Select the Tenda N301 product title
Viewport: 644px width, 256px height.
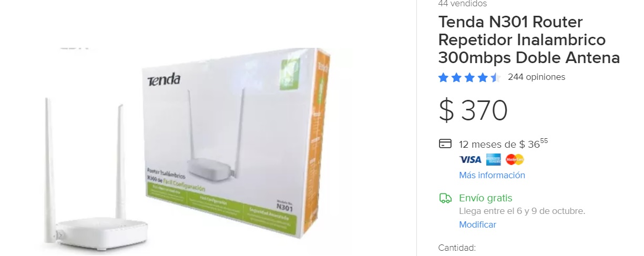(x=529, y=40)
